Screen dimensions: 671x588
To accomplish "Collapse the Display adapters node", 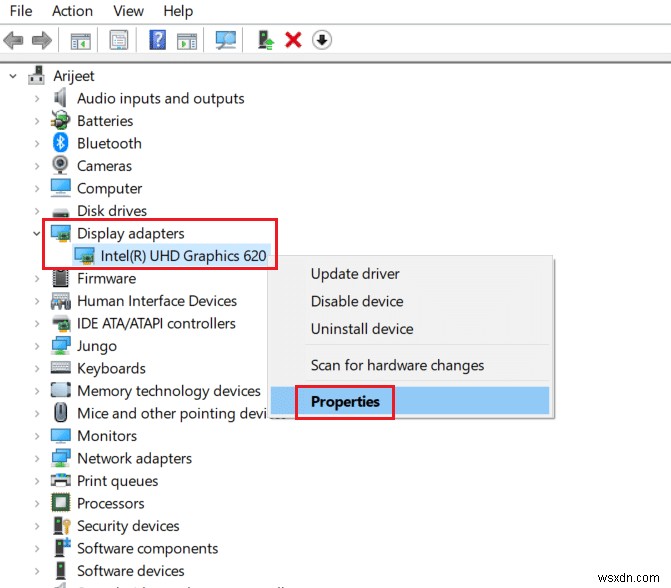I will [37, 234].
